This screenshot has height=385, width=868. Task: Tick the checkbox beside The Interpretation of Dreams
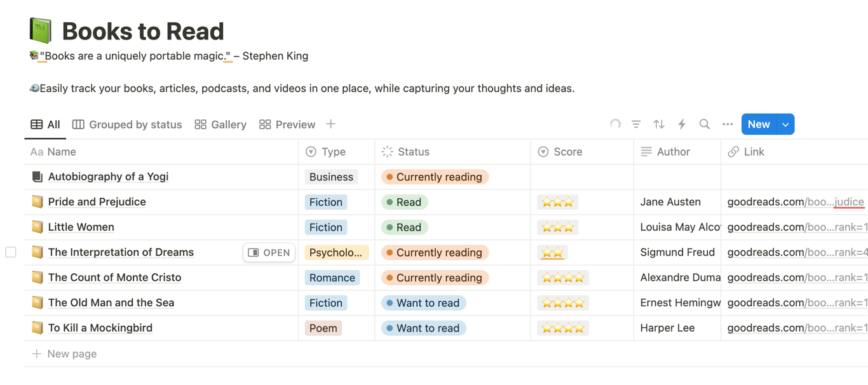pyautogui.click(x=11, y=252)
